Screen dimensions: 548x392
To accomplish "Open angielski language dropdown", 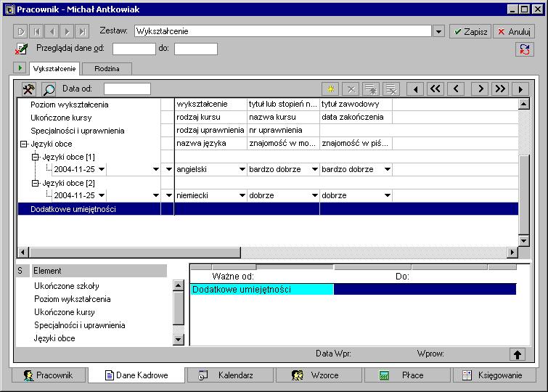I will click(242, 169).
